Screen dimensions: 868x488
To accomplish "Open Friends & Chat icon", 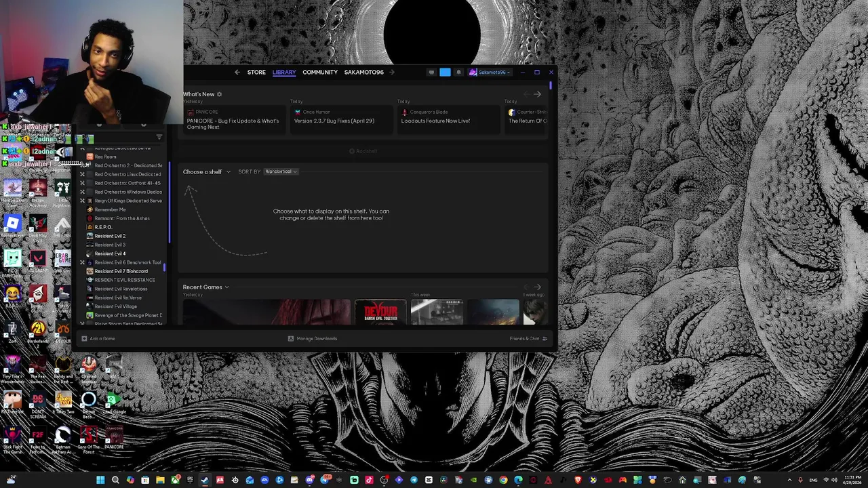I will [545, 338].
